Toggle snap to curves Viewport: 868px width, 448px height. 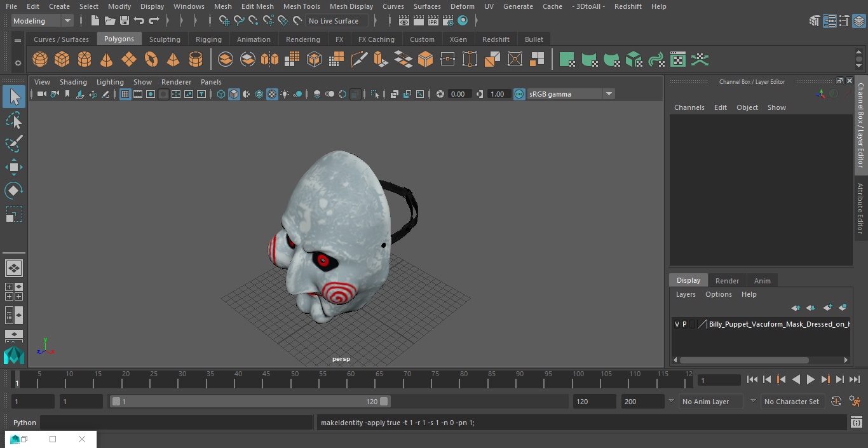coord(239,21)
